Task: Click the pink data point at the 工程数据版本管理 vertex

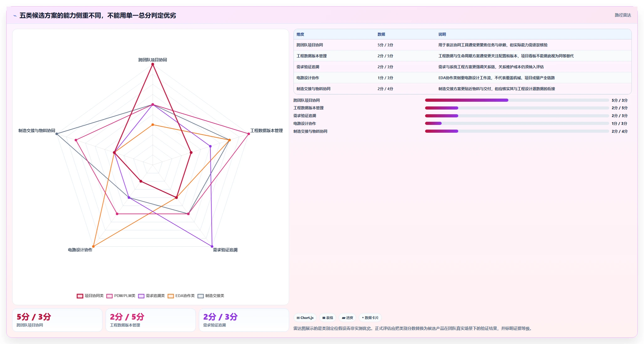Action: 249,134
